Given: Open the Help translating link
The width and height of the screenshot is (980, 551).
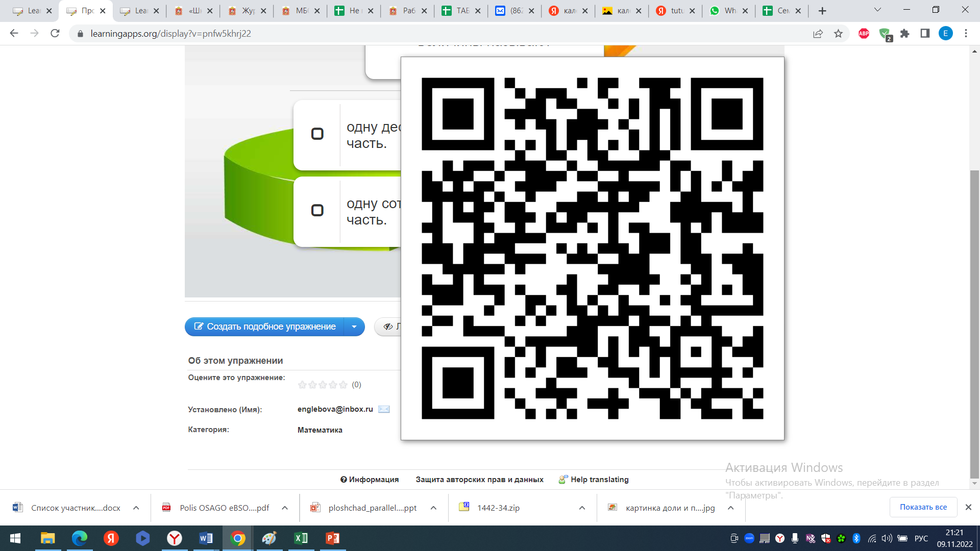Looking at the screenshot, I should coord(594,480).
